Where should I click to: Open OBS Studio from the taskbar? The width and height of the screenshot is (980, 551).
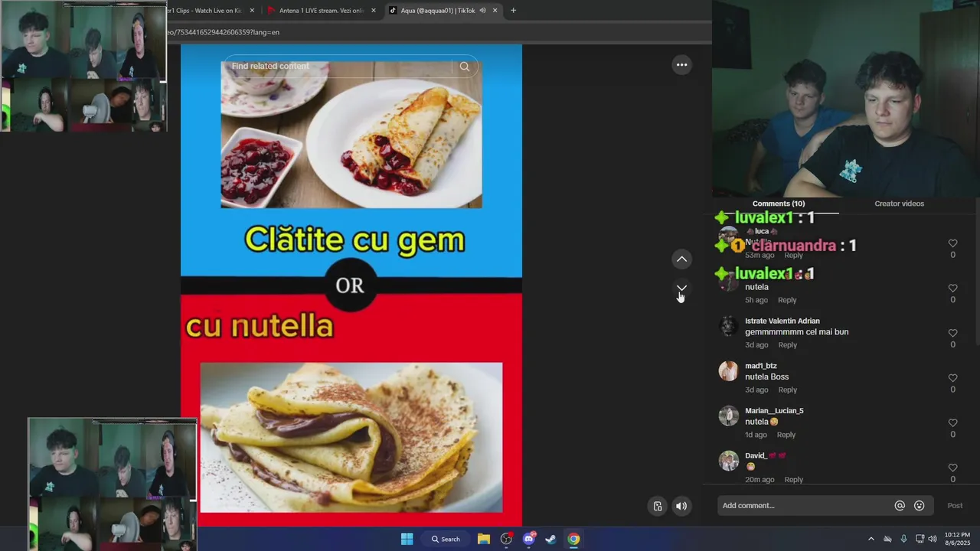[x=506, y=539]
